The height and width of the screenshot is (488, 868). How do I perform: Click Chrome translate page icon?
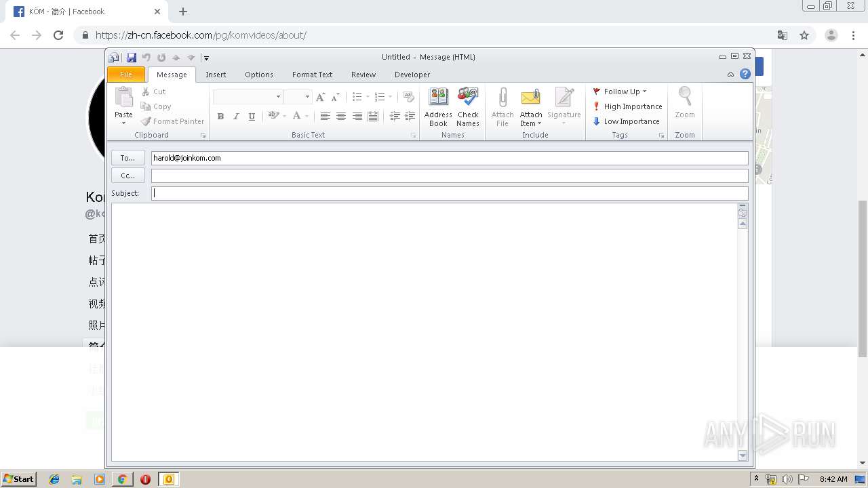pyautogui.click(x=783, y=35)
